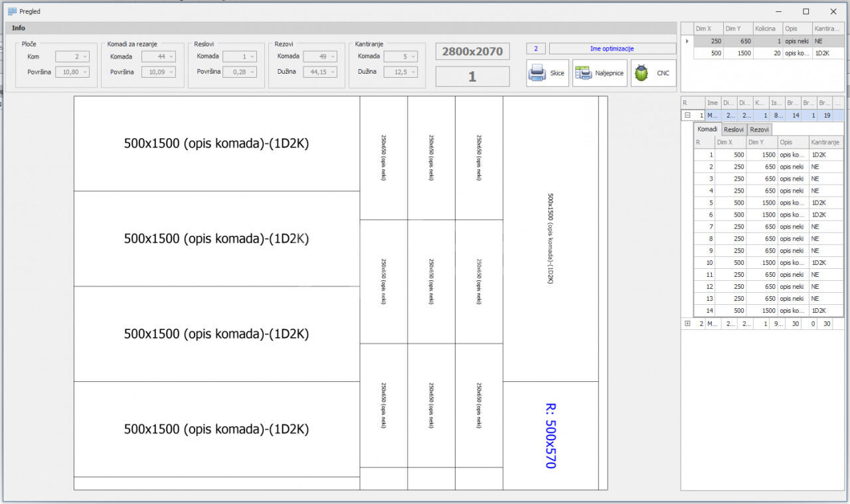Screen dimensions: 850x504
Task: Switch to the Reslovi tab
Action: (734, 129)
